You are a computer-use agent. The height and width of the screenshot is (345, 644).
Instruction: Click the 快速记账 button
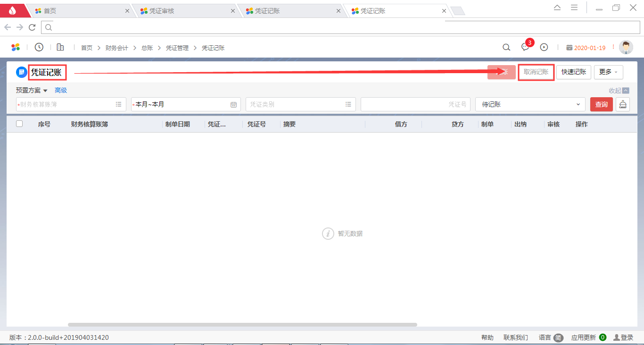pos(573,72)
